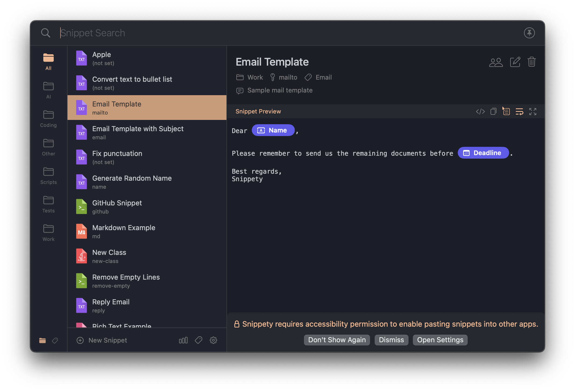The width and height of the screenshot is (575, 392).
Task: Expand preview to full screen icon
Action: (533, 112)
